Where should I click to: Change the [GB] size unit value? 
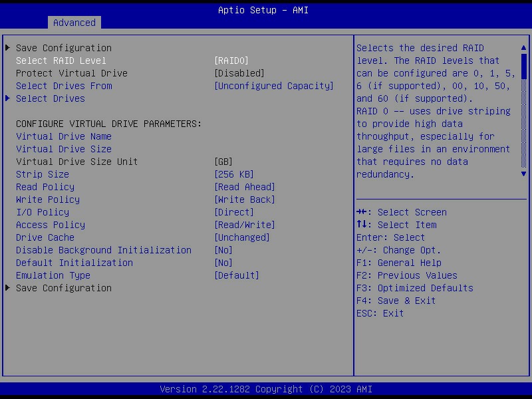pyautogui.click(x=223, y=162)
